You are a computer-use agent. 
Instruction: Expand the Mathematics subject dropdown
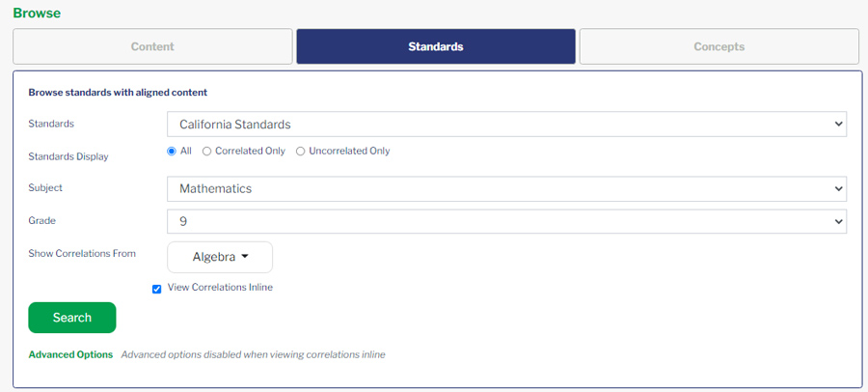tap(506, 189)
